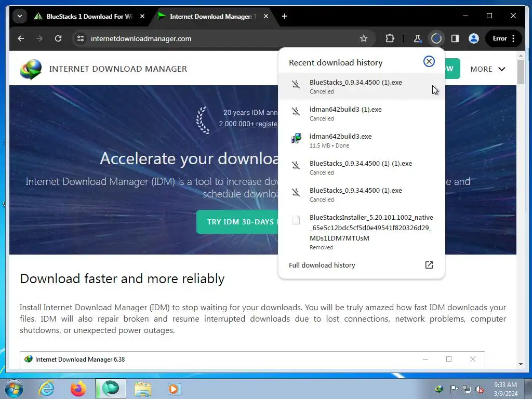Click the Error menu button
The height and width of the screenshot is (399, 532).
[504, 38]
